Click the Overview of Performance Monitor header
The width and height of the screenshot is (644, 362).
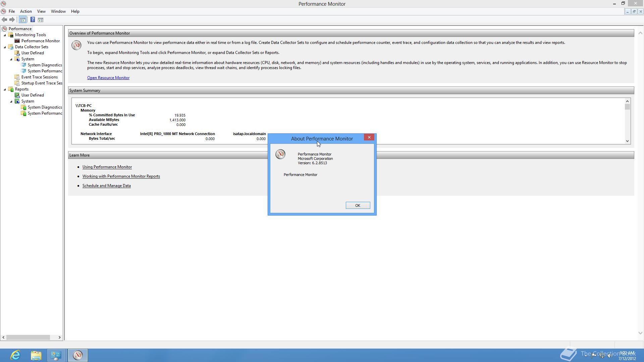tap(351, 33)
